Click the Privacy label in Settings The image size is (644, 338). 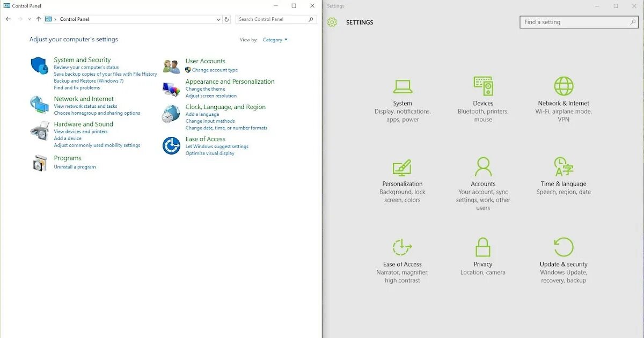[x=483, y=264]
